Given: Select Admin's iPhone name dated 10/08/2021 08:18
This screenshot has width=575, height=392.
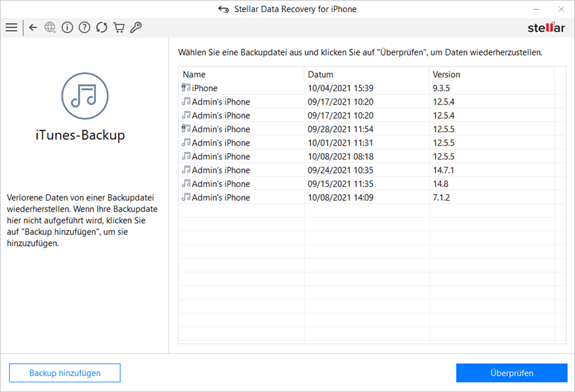Looking at the screenshot, I should (x=221, y=157).
